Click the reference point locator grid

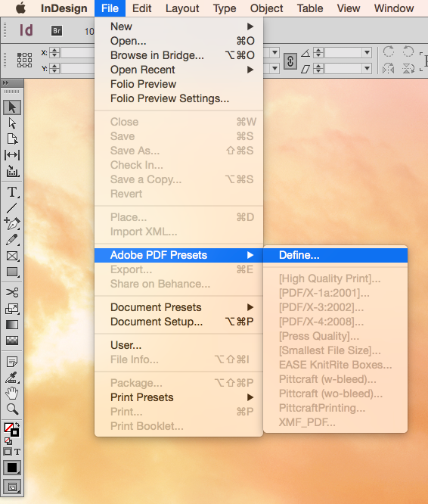tap(24, 60)
